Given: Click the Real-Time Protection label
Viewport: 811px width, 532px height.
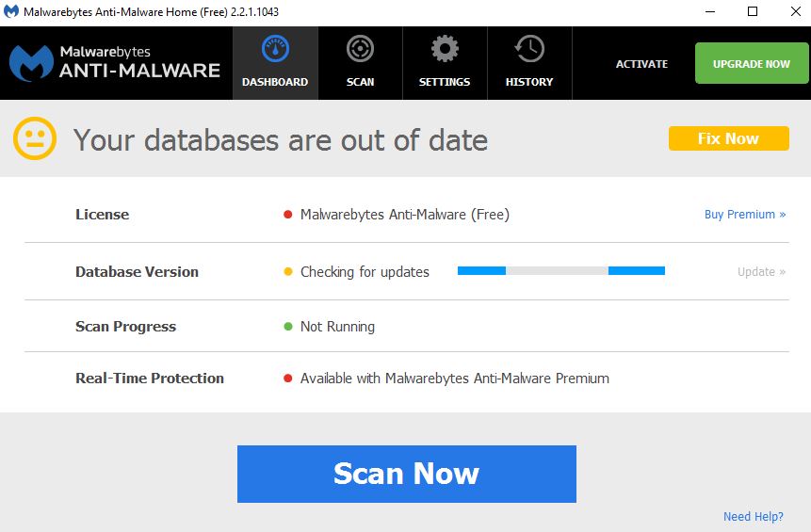Looking at the screenshot, I should [x=150, y=379].
